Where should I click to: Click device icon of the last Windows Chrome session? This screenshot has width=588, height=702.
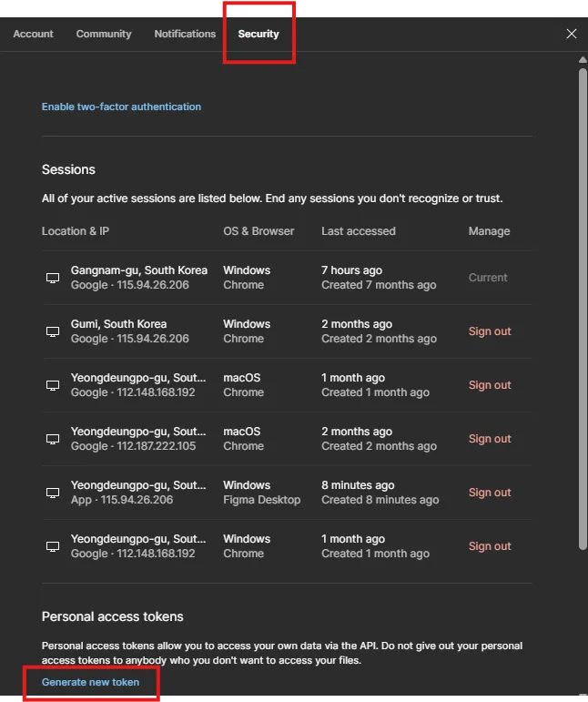[x=53, y=546]
